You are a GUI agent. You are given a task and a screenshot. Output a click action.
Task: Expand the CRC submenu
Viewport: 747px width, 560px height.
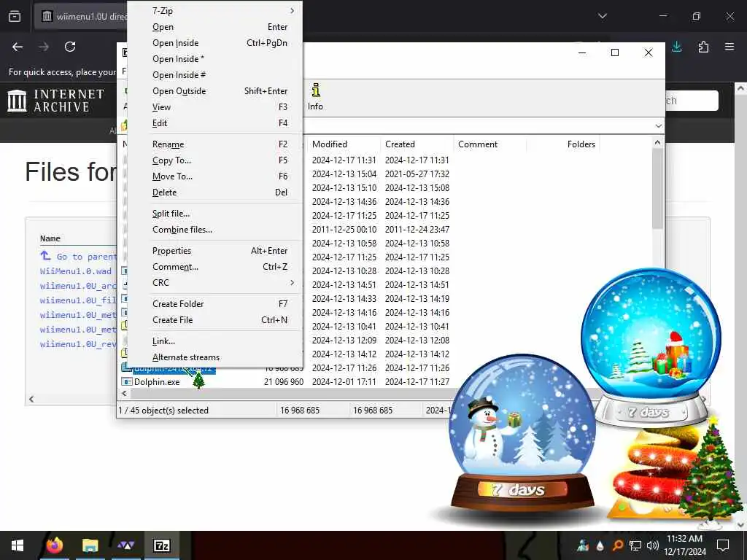pos(215,283)
